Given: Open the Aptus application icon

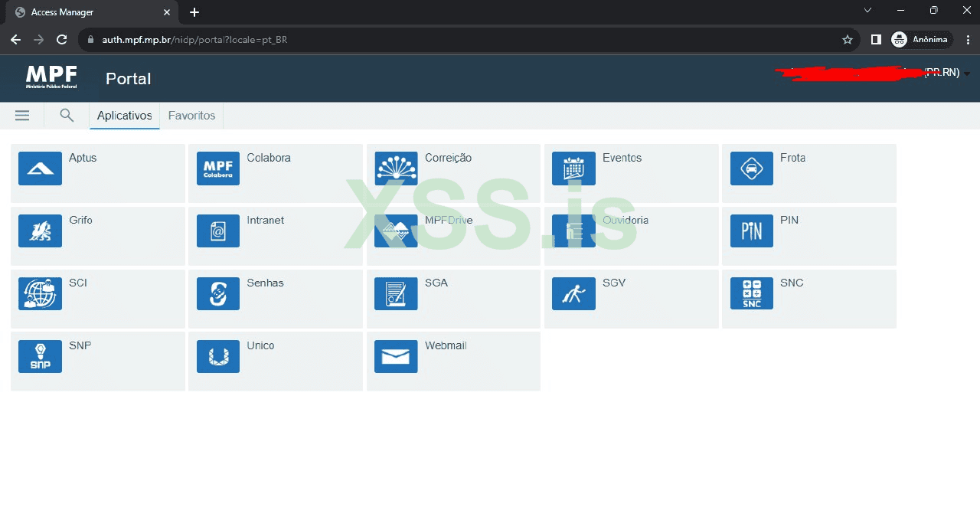Looking at the screenshot, I should pos(40,169).
